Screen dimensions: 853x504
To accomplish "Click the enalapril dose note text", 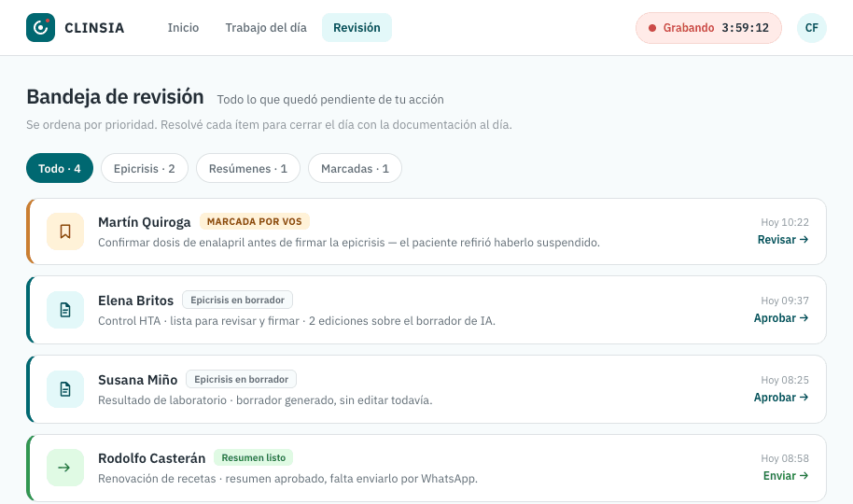I will (x=349, y=243).
